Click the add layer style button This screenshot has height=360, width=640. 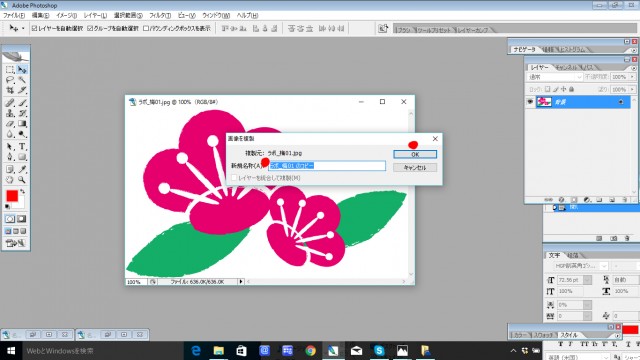(562, 200)
